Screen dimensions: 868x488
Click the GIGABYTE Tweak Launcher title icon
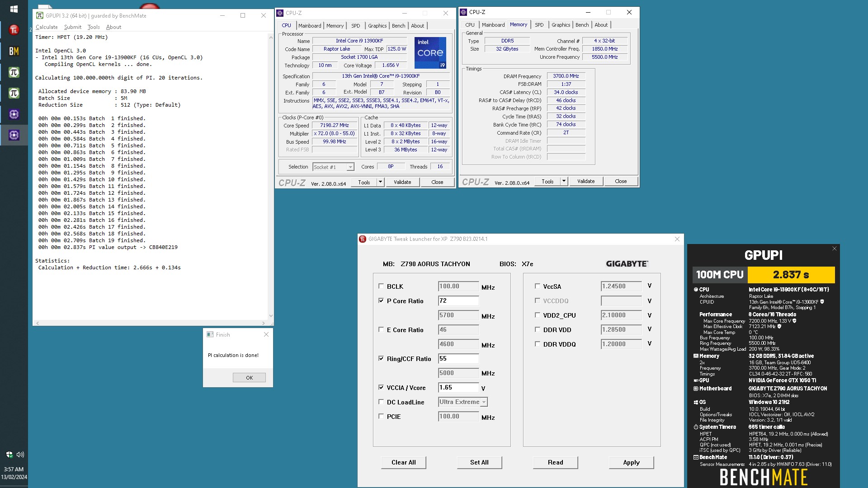(363, 239)
